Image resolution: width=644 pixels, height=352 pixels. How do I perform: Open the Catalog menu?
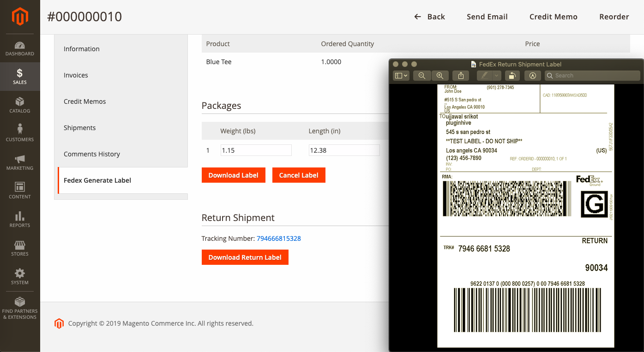pyautogui.click(x=20, y=105)
